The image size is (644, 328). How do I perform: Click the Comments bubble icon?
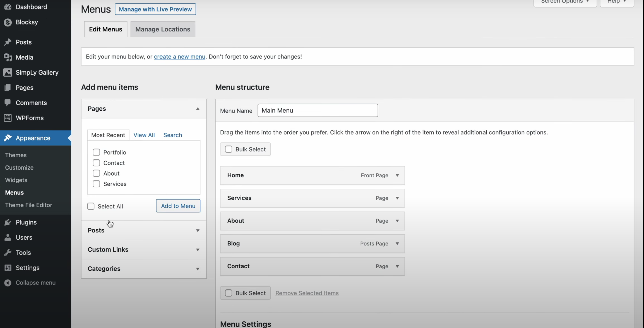click(8, 103)
